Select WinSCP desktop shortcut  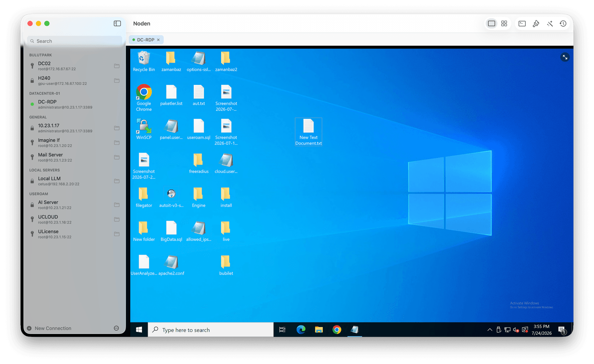click(144, 129)
